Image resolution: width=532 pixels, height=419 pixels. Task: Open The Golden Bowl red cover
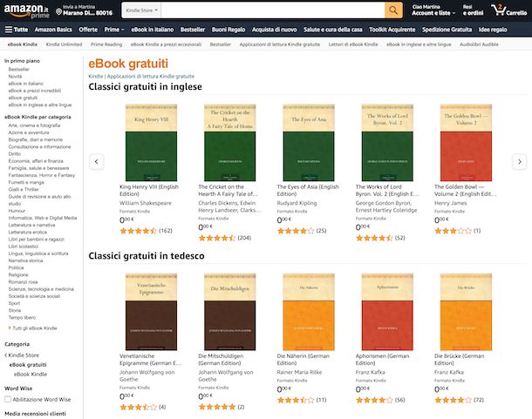click(466, 143)
